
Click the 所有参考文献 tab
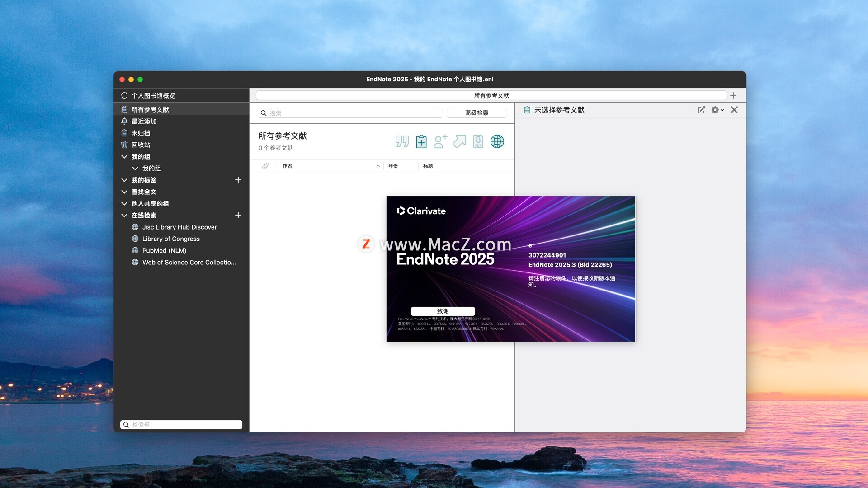click(x=491, y=95)
